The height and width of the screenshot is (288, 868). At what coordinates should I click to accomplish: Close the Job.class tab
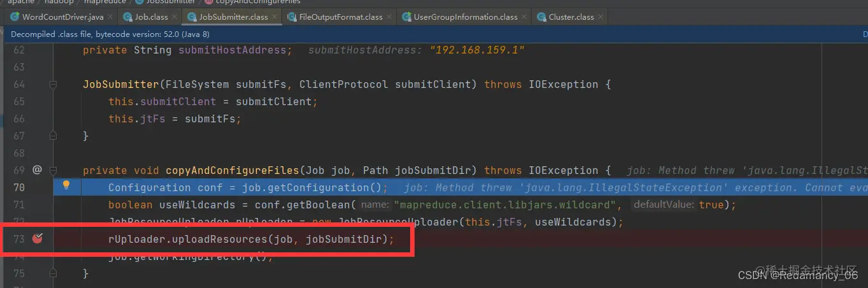(175, 17)
